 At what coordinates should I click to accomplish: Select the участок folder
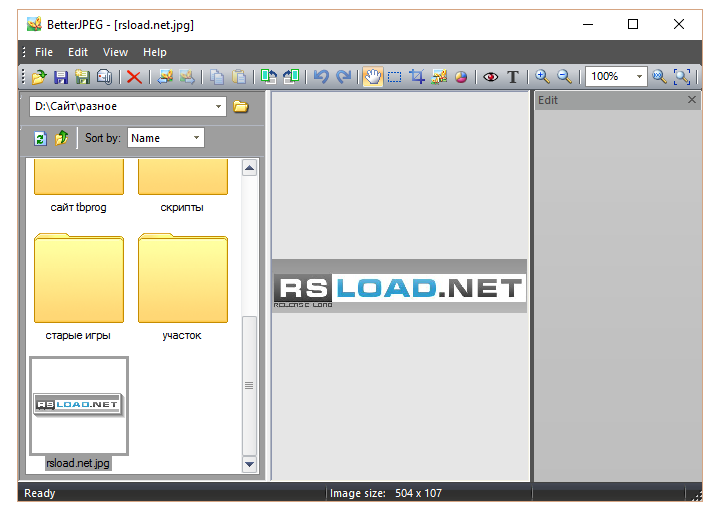click(183, 287)
